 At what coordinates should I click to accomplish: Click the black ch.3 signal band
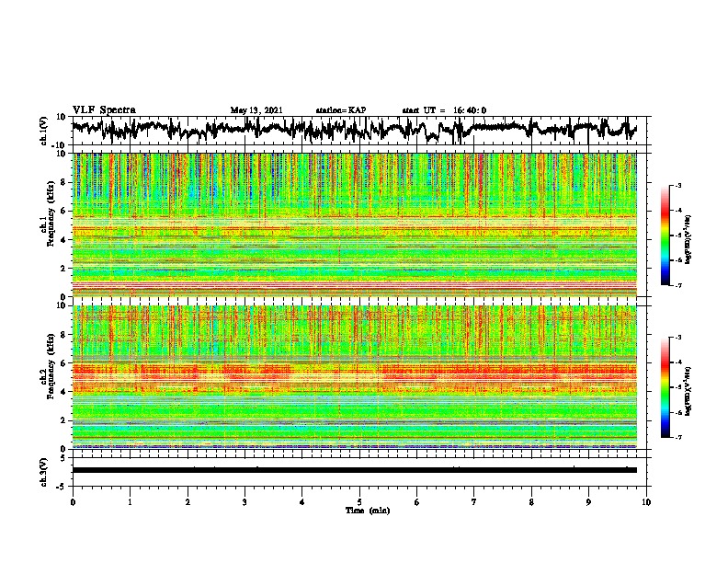(354, 470)
